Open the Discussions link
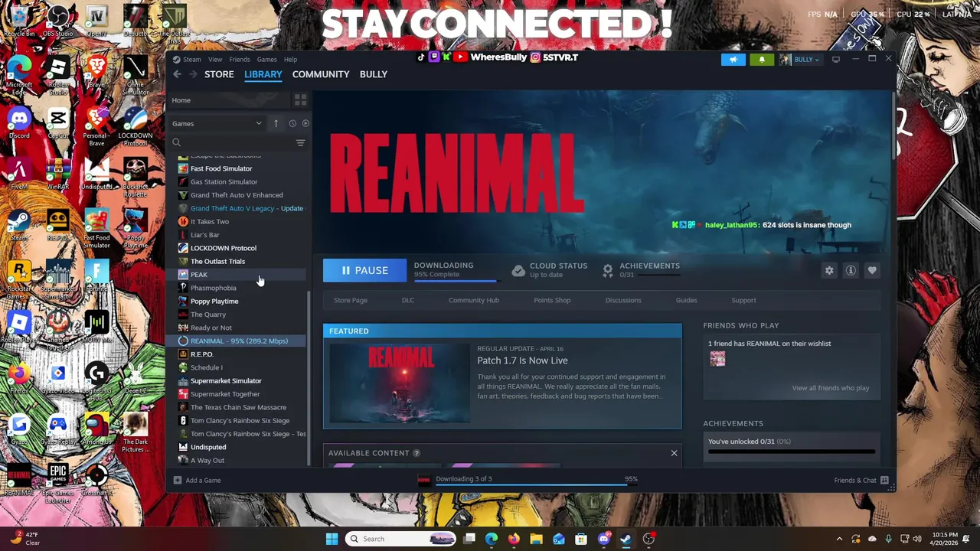 click(623, 300)
